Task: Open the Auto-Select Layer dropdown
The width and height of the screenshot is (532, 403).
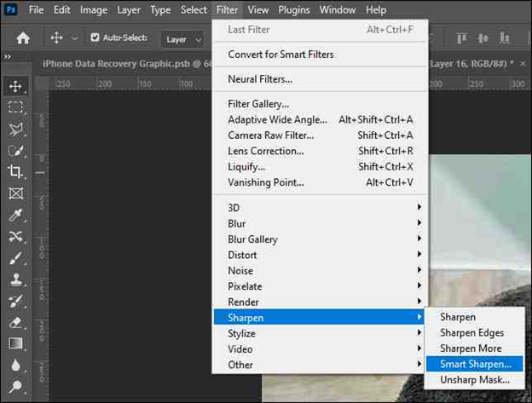Action: pos(183,39)
